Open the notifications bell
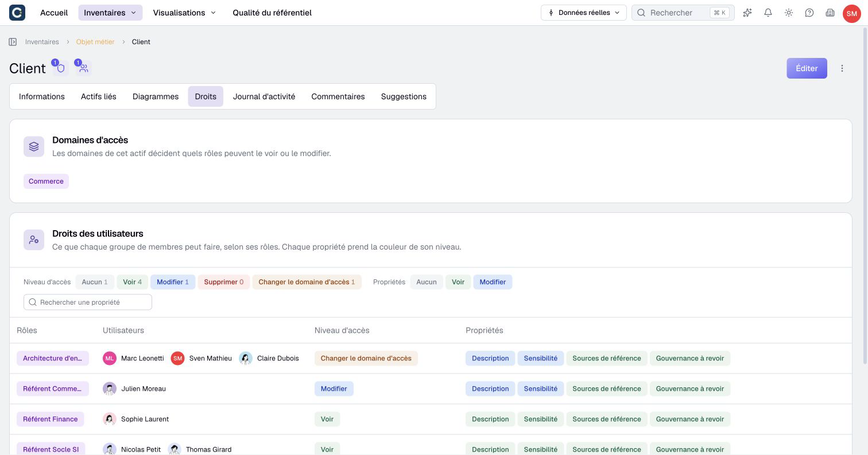 [768, 13]
